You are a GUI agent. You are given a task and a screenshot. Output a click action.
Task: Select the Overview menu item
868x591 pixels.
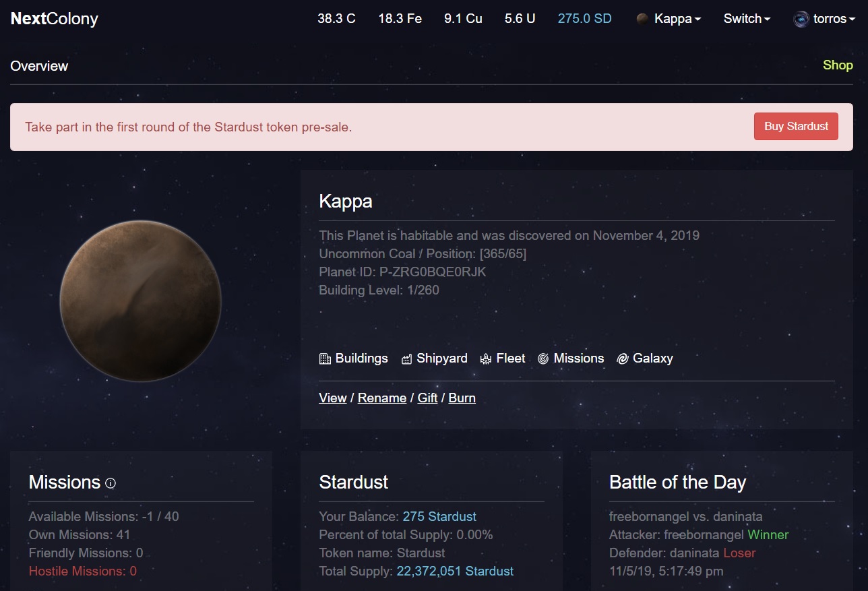39,65
